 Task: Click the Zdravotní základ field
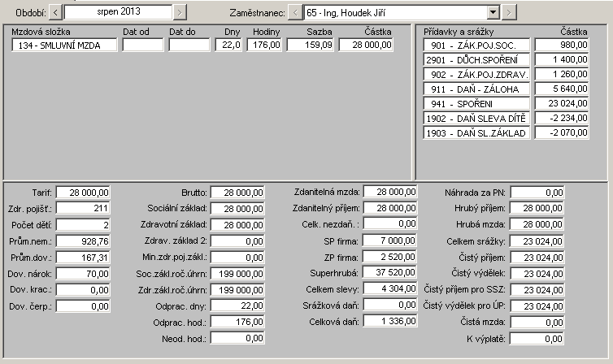(237, 225)
